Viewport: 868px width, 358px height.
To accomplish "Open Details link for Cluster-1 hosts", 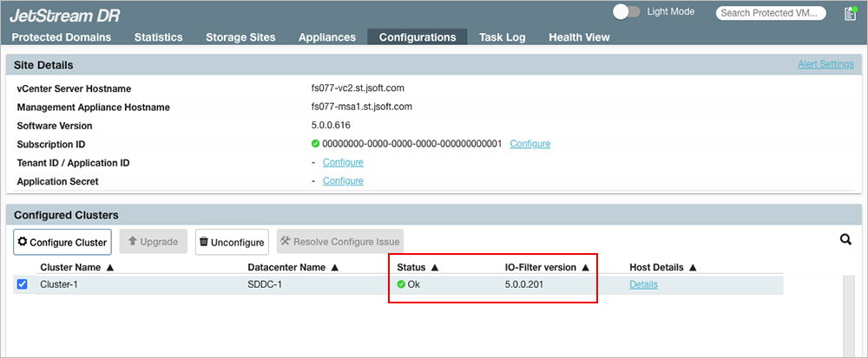I will 643,284.
